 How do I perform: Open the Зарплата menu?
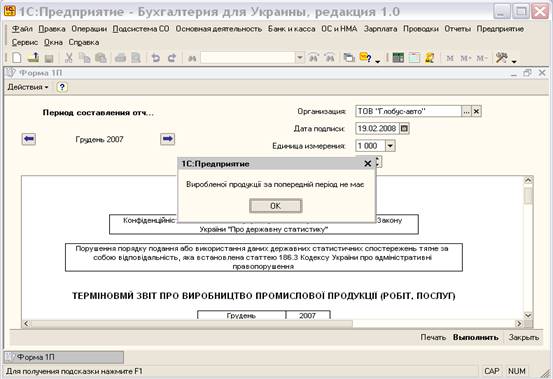[x=380, y=29]
